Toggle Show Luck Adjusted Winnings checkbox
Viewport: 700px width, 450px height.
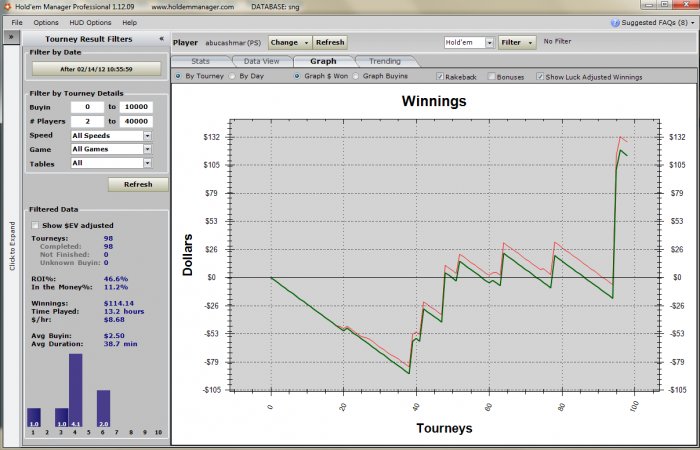point(540,76)
